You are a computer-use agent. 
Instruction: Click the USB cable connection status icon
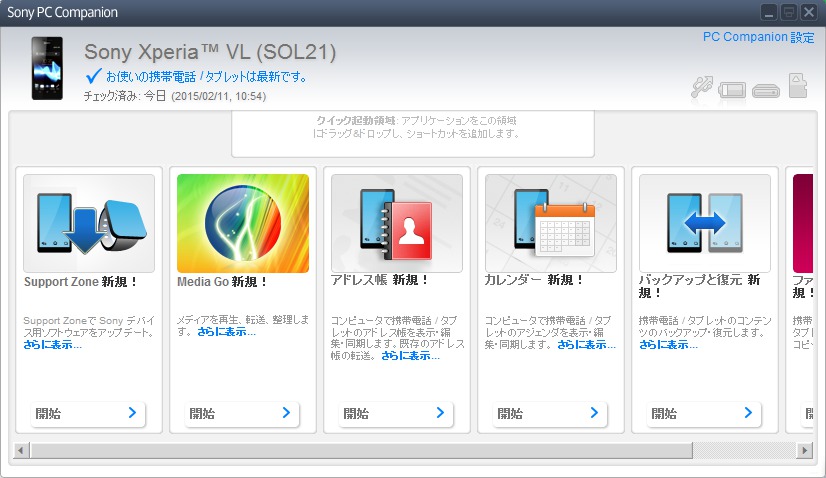point(702,87)
